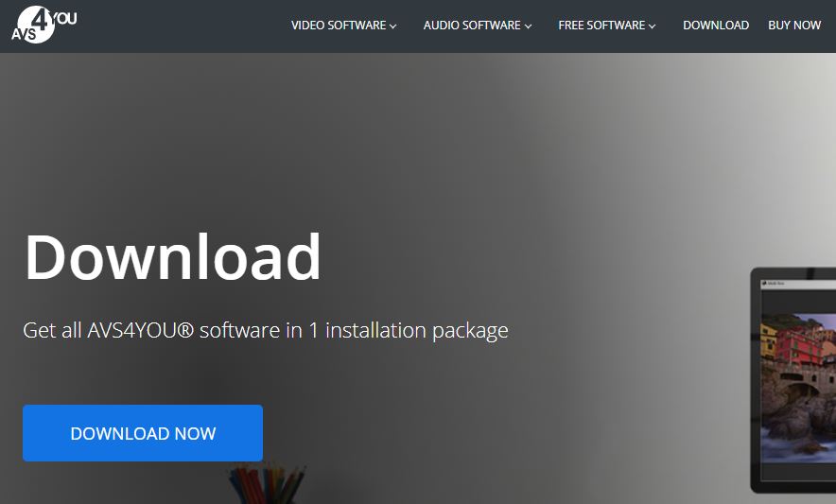Go to the Download nav link
The height and width of the screenshot is (504, 836).
point(716,26)
